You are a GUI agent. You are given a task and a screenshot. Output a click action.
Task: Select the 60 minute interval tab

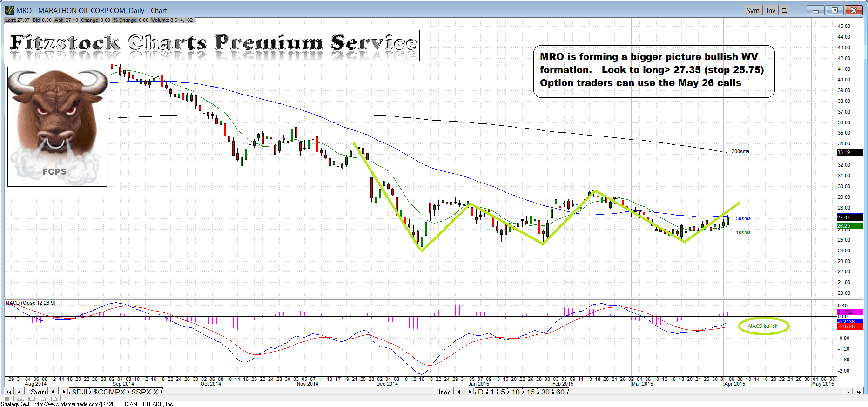pos(560,392)
